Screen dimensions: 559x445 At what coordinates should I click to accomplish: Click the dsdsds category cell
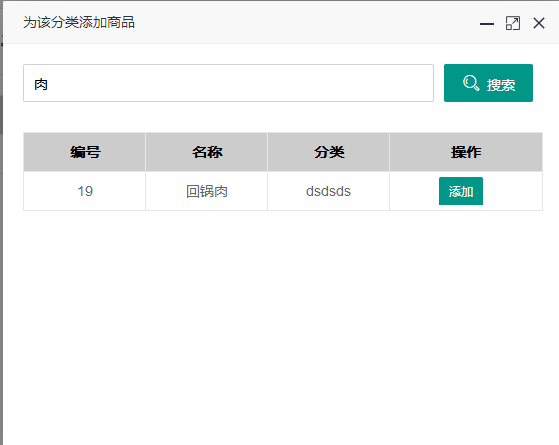pyautogui.click(x=328, y=191)
